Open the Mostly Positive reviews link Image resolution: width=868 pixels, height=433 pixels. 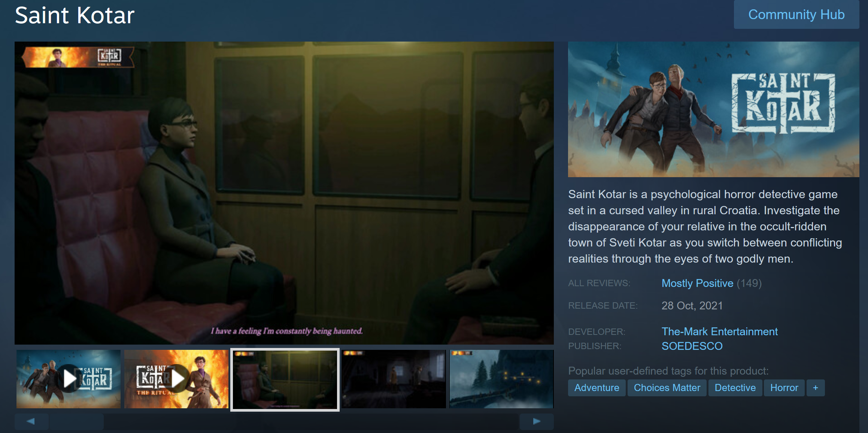pyautogui.click(x=697, y=283)
